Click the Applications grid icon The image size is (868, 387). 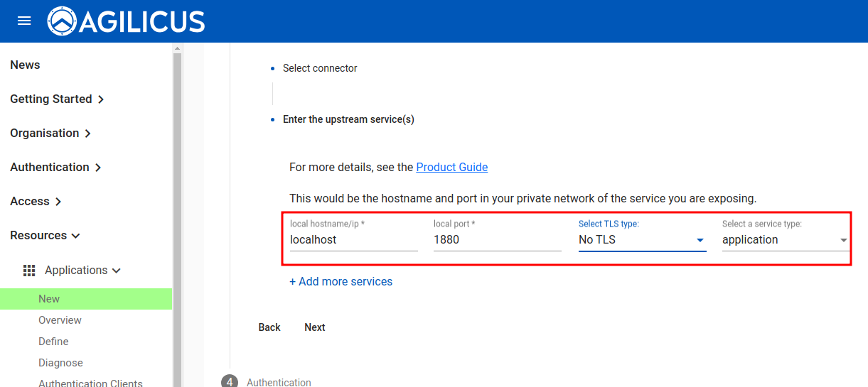tap(29, 271)
